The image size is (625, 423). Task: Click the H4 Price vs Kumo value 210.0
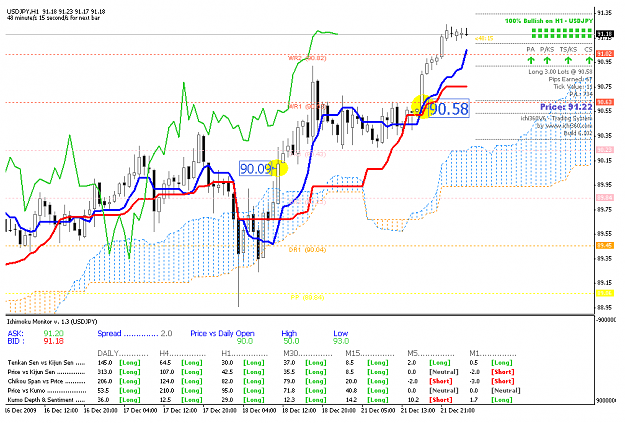coord(167,391)
